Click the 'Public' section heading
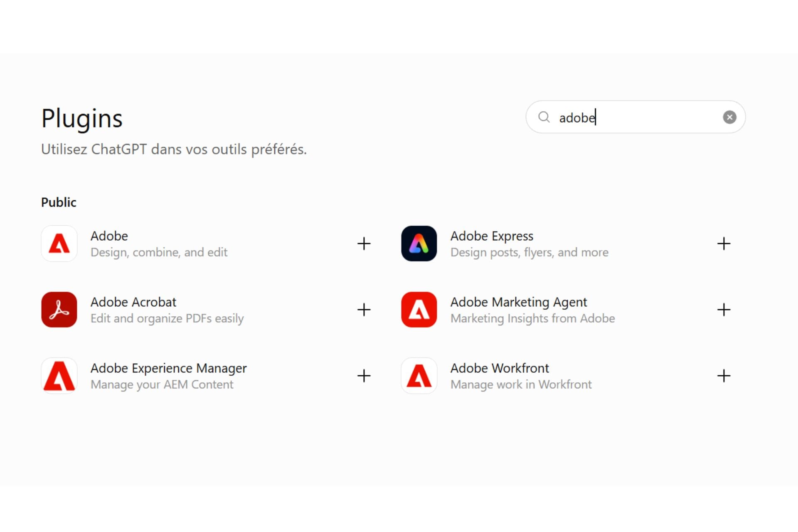The width and height of the screenshot is (798, 532). point(59,202)
